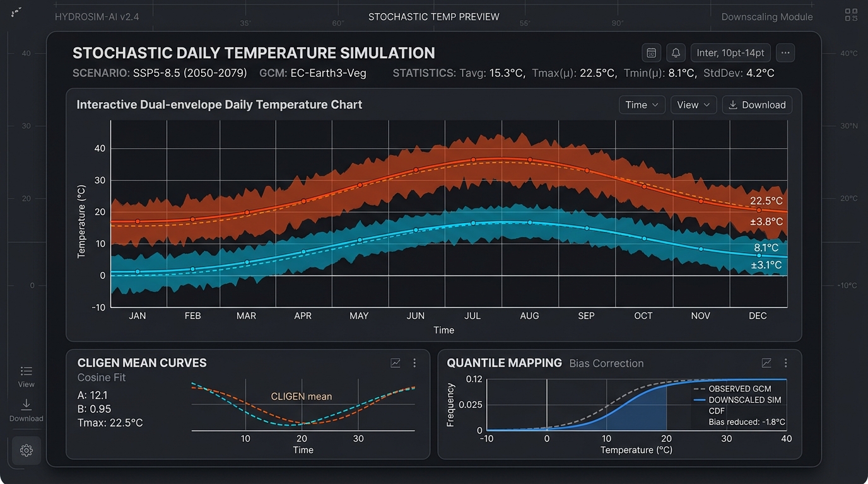Screen dimensions: 868x484
Task: Open Downscaling Module in top bar
Action: (767, 17)
